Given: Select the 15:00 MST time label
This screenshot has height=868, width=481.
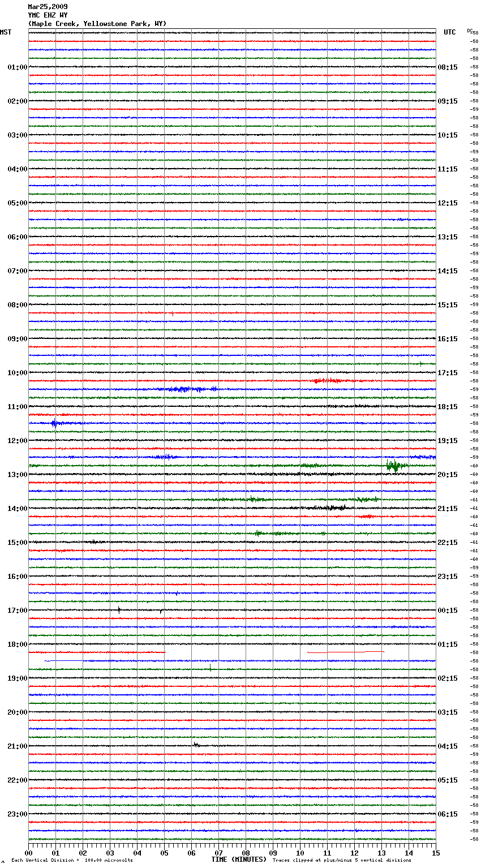Looking at the screenshot, I should 18,543.
